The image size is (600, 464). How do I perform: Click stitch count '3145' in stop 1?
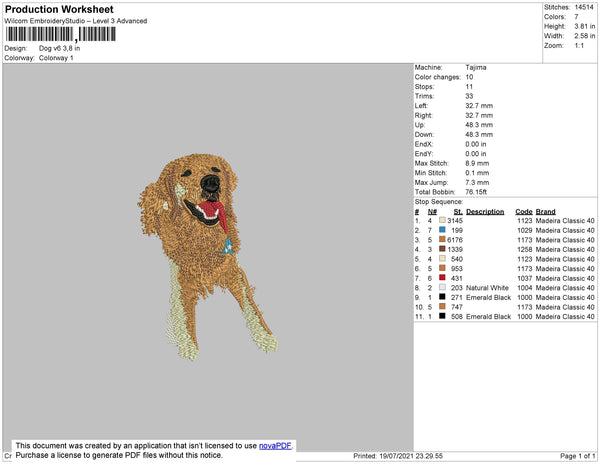tap(455, 221)
